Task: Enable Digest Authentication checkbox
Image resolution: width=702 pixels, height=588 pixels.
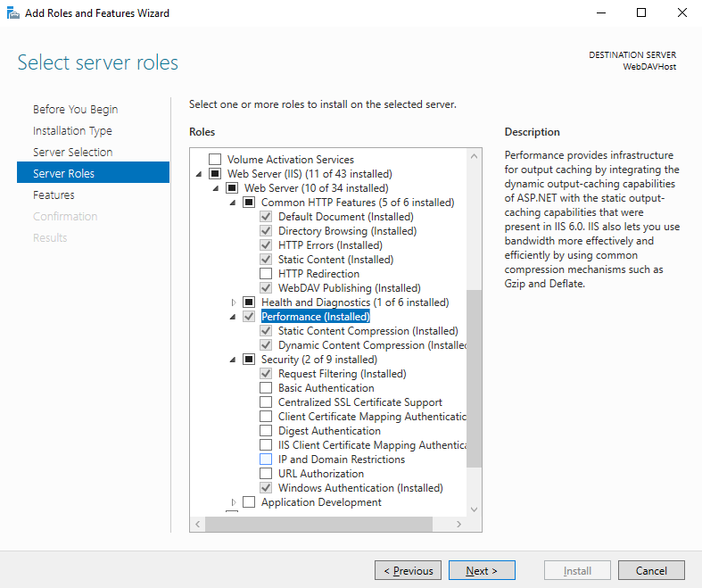Action: (266, 431)
